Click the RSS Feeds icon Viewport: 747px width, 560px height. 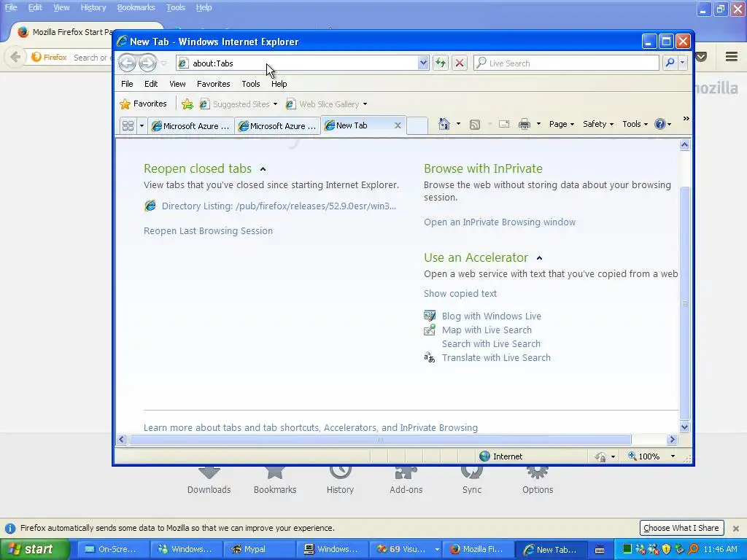pyautogui.click(x=474, y=124)
